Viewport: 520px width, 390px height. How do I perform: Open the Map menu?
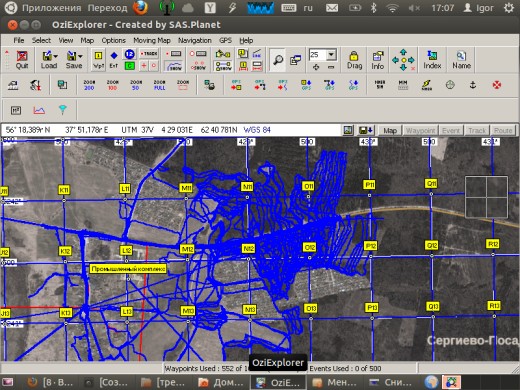pyautogui.click(x=87, y=40)
